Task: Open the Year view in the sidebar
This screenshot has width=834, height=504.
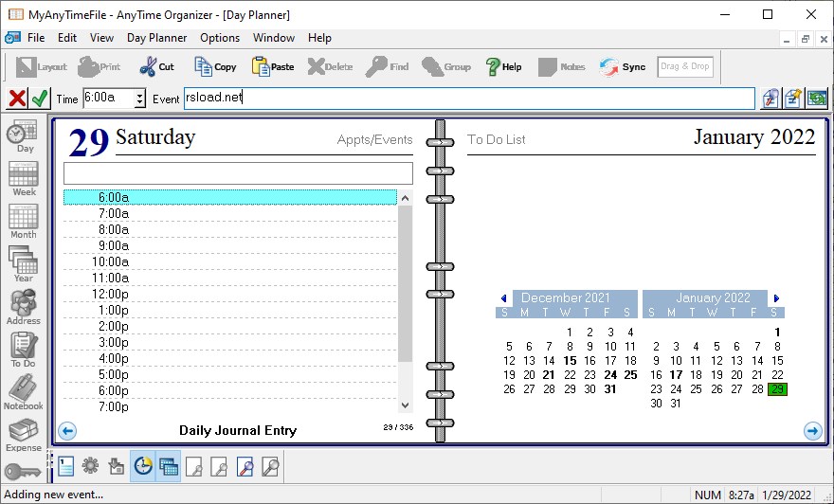Action: tap(24, 264)
